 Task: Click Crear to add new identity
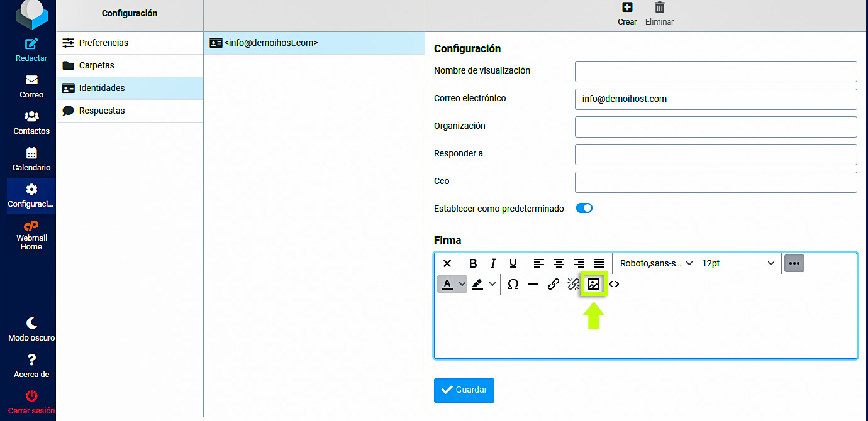(627, 13)
